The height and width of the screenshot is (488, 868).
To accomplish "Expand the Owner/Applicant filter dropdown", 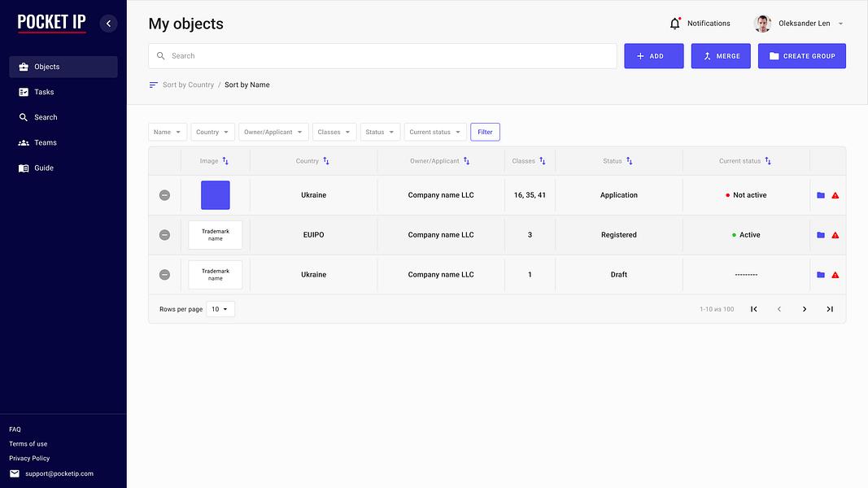I will point(273,133).
